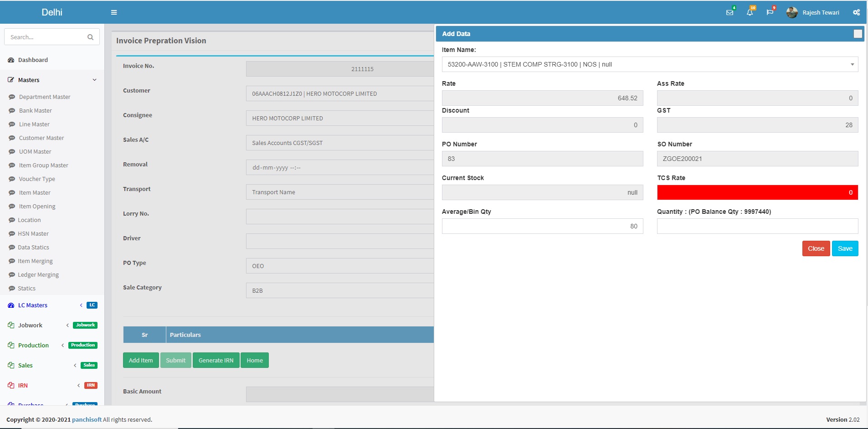868x429 pixels.
Task: Click the Quantity input field
Action: point(757,226)
